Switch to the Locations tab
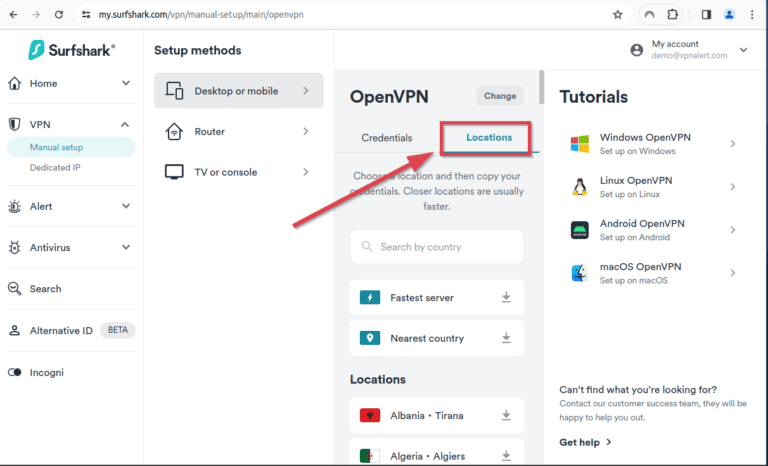The image size is (768, 466). (x=489, y=138)
